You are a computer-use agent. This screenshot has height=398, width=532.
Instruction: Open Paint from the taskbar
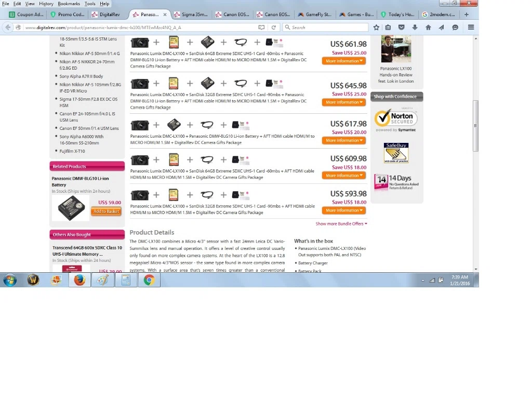[x=103, y=280]
